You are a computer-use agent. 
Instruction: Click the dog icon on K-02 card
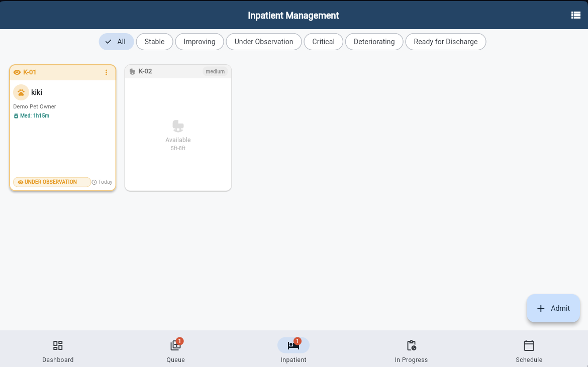(x=132, y=71)
